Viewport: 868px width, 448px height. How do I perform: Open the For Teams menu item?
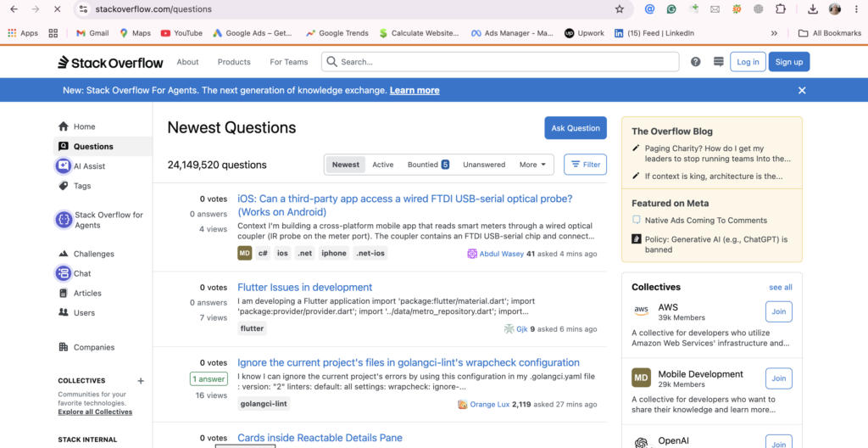point(289,62)
